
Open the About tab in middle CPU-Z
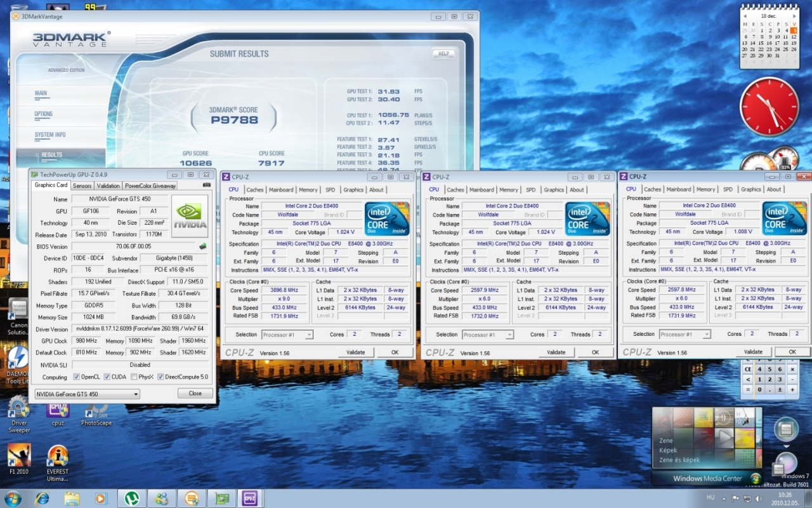[x=577, y=190]
